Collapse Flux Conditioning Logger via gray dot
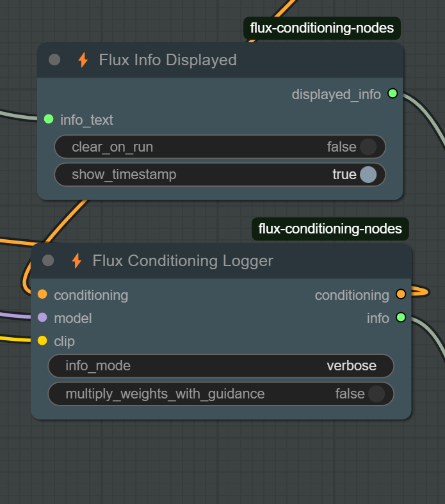 point(48,261)
